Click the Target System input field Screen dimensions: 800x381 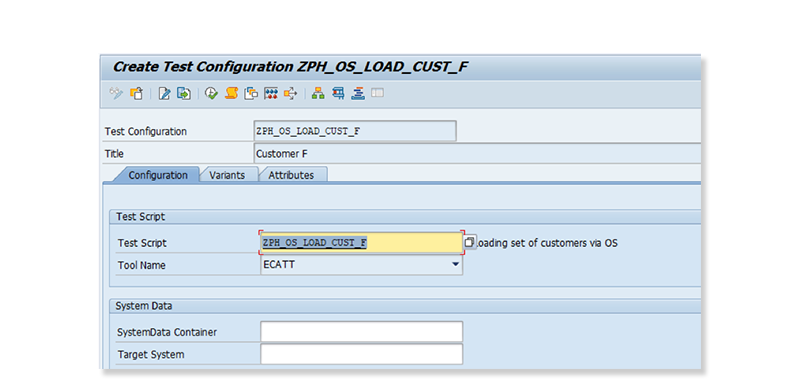(361, 354)
